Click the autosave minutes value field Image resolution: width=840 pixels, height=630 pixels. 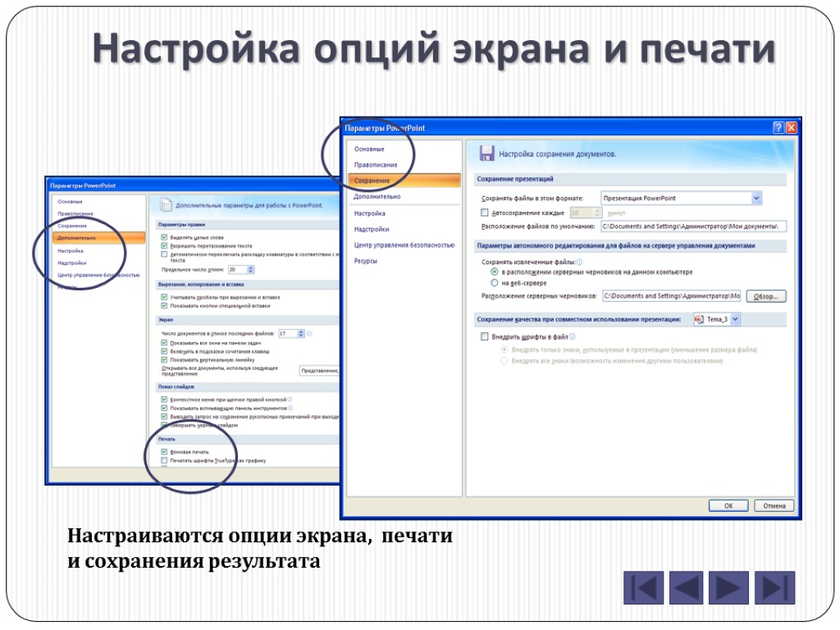tap(582, 212)
